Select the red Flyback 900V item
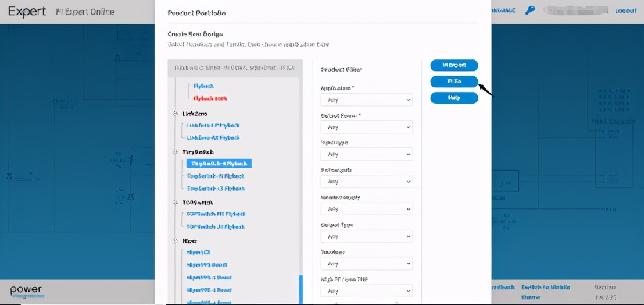This screenshot has height=305, width=644. pos(210,99)
